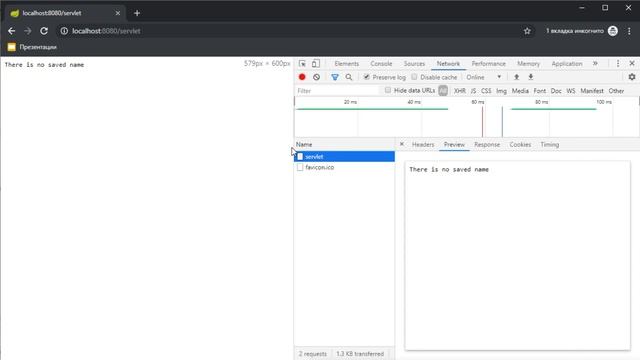
Task: Show more DevTools tabs chevron
Action: [595, 64]
